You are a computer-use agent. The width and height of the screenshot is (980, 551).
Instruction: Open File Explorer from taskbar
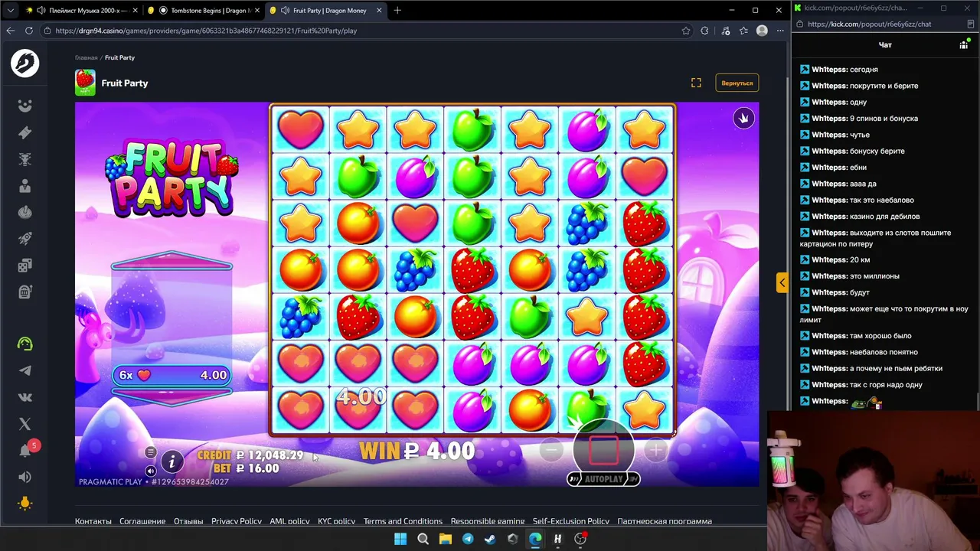[x=446, y=539]
